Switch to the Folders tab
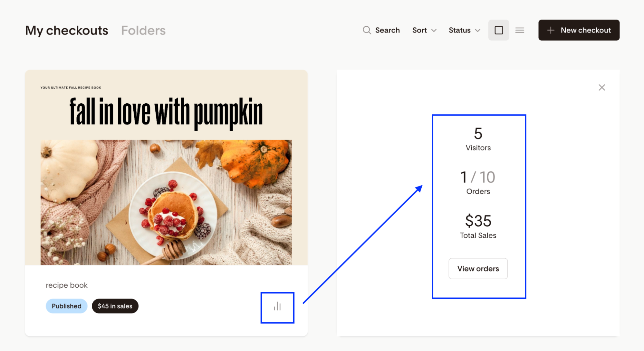Screen dimensions: 644x351 pyautogui.click(x=143, y=31)
